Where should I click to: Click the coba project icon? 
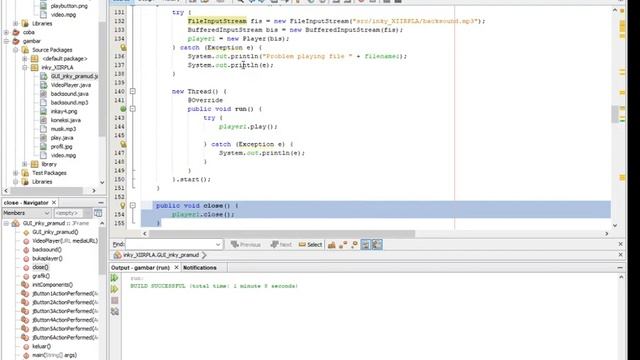click(x=16, y=32)
